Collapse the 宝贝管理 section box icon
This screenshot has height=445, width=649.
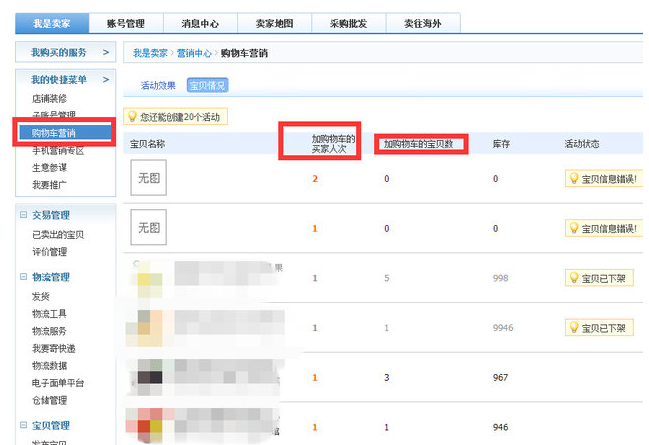pyautogui.click(x=23, y=426)
